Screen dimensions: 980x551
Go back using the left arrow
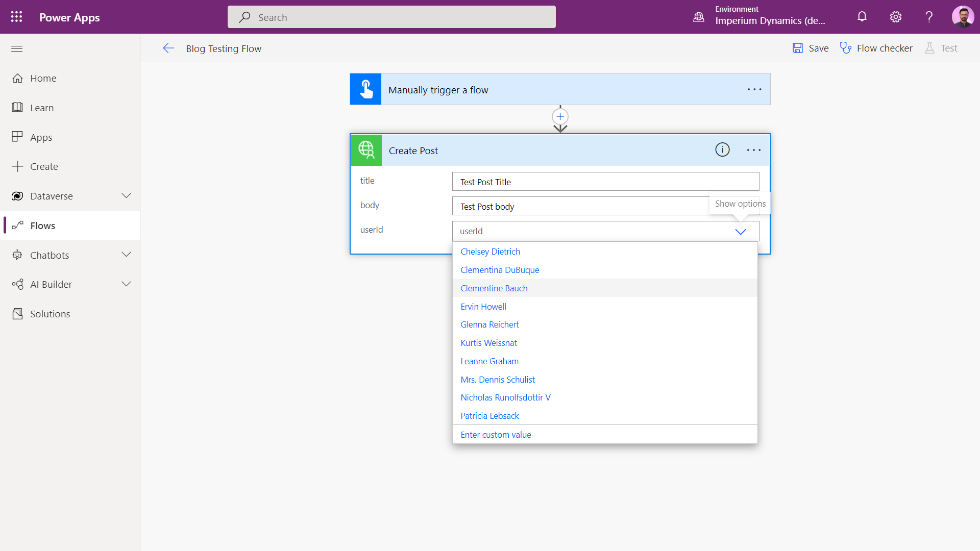pyautogui.click(x=168, y=48)
